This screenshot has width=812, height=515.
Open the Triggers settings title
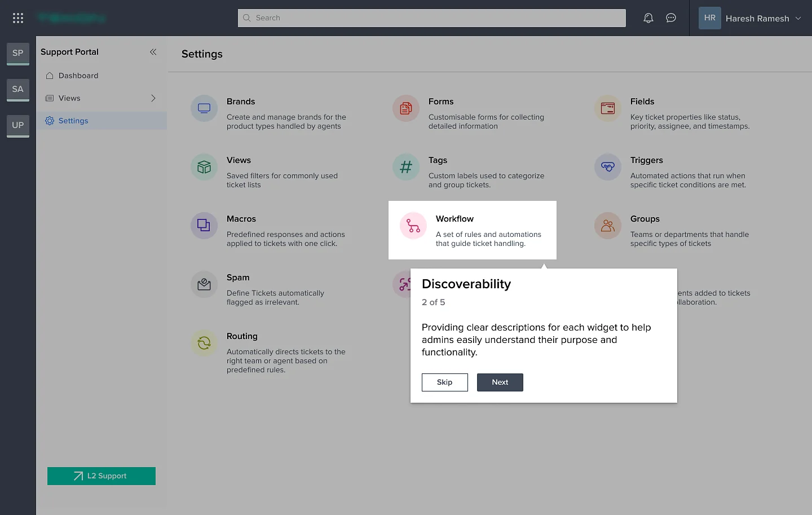[647, 160]
